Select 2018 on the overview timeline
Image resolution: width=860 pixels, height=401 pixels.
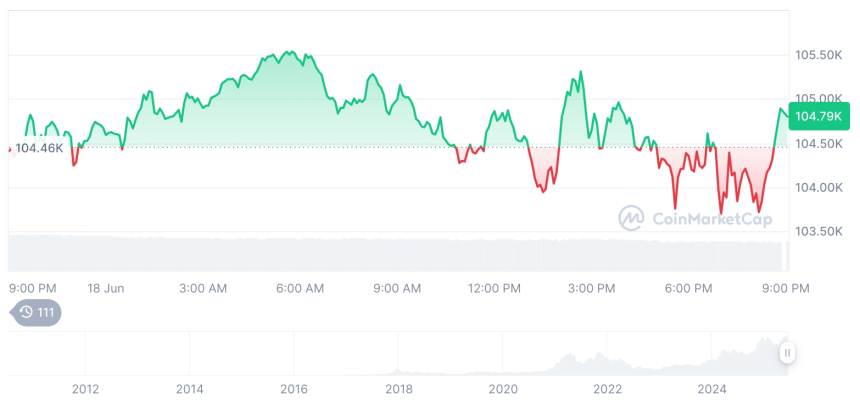398,388
